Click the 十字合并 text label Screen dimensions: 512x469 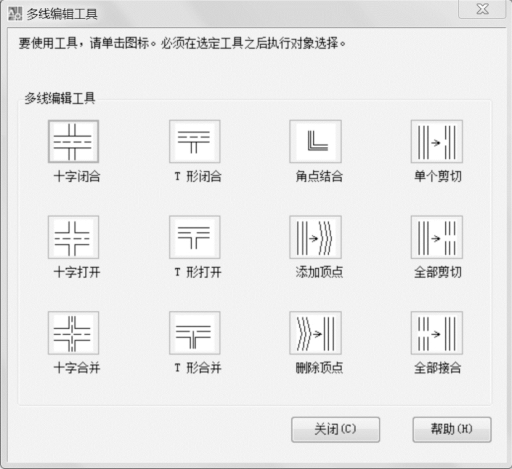click(x=77, y=368)
